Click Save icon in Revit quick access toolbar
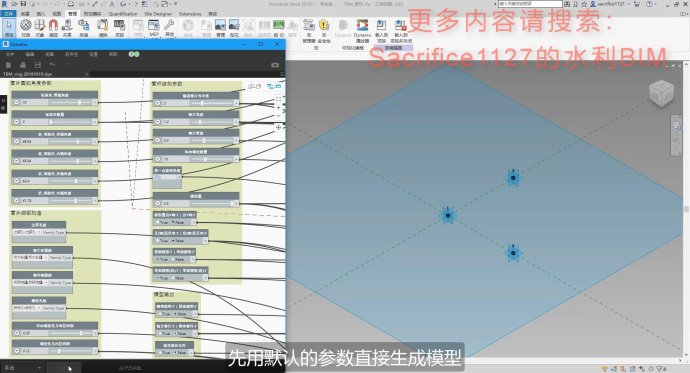This screenshot has width=690, height=373. coord(23,4)
